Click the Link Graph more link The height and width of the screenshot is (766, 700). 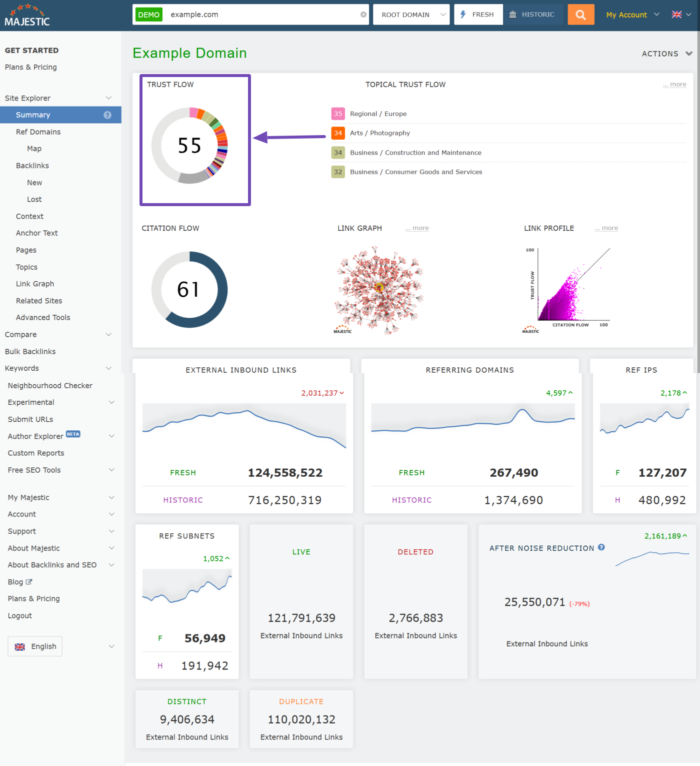(x=417, y=228)
